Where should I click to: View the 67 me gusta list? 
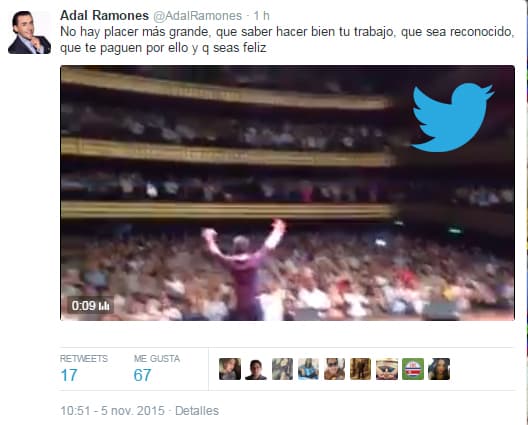point(157,369)
